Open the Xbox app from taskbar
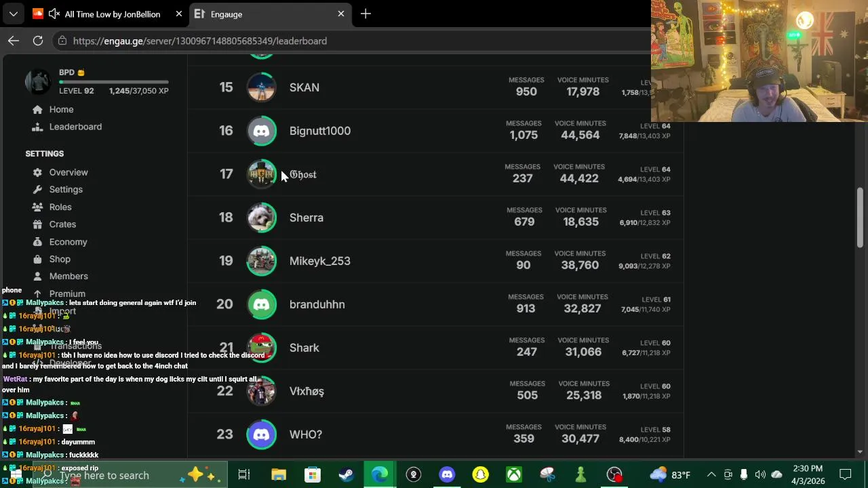The image size is (868, 488). coord(514,474)
